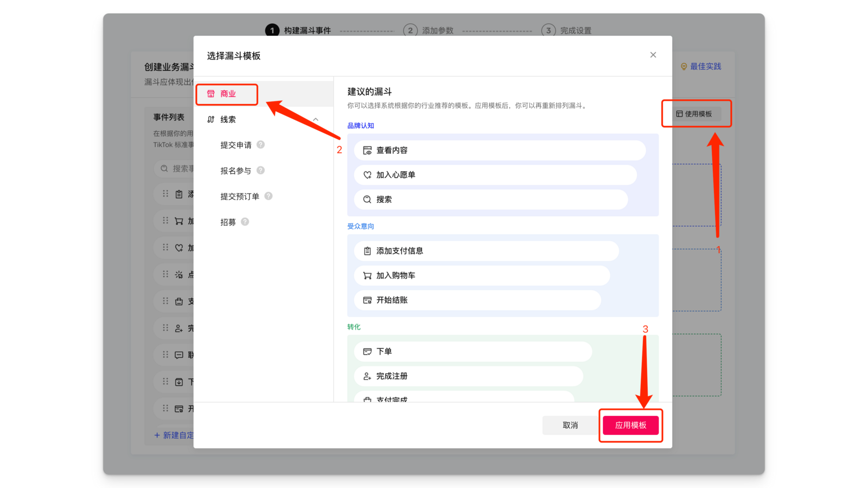Click the lightbulb icon beside 最佳实践
868x488 pixels.
coord(684,67)
